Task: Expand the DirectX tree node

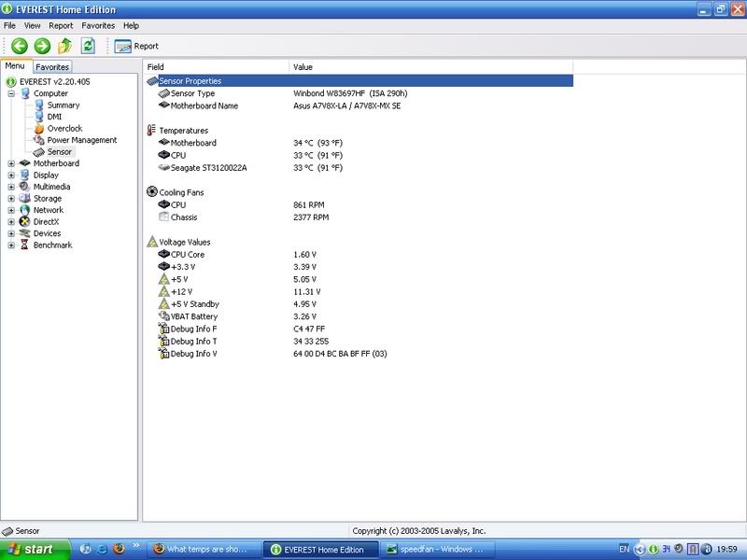Action: coord(11,222)
